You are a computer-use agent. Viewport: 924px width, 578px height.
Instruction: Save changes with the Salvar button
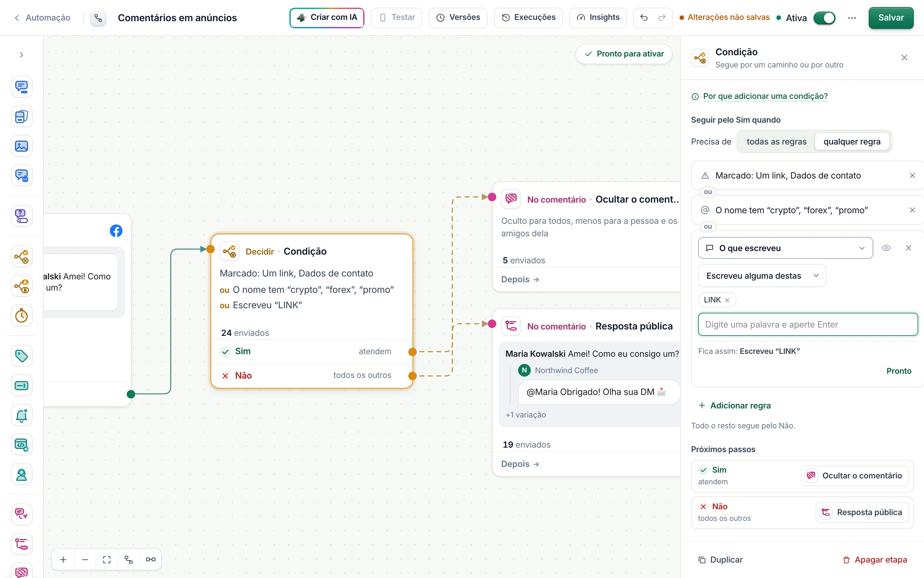coord(891,18)
